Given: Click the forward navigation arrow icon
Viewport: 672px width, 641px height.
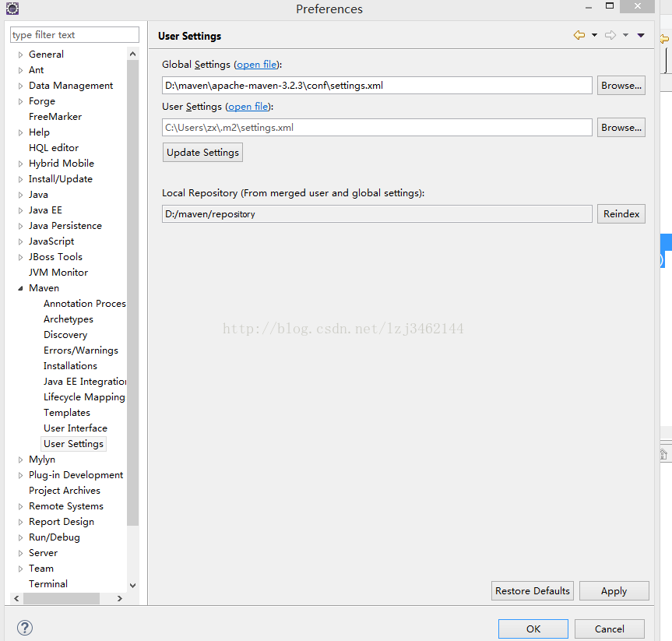Looking at the screenshot, I should (610, 35).
